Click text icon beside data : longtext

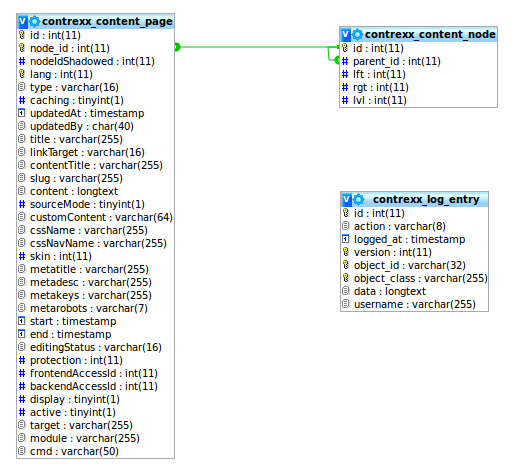[346, 291]
